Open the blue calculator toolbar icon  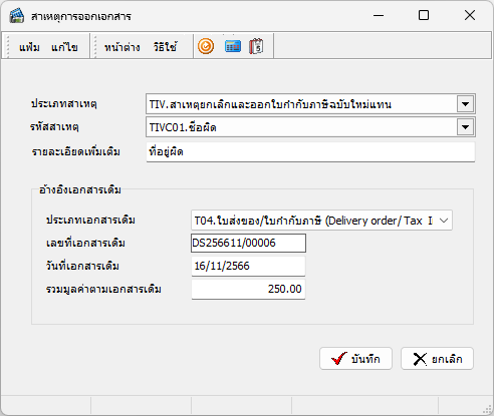pos(233,46)
